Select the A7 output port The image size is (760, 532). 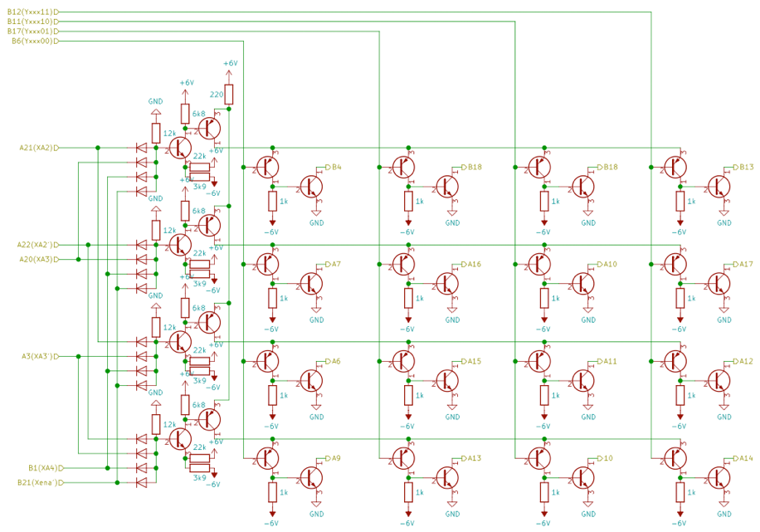tap(333, 264)
